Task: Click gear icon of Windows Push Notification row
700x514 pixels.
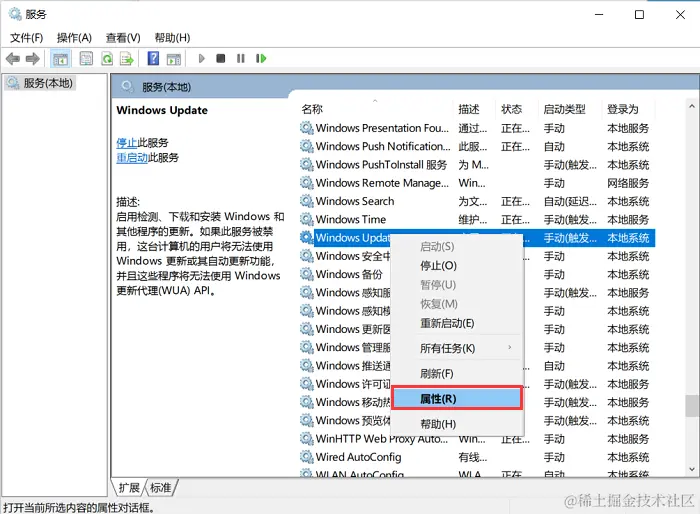Action: tap(307, 146)
